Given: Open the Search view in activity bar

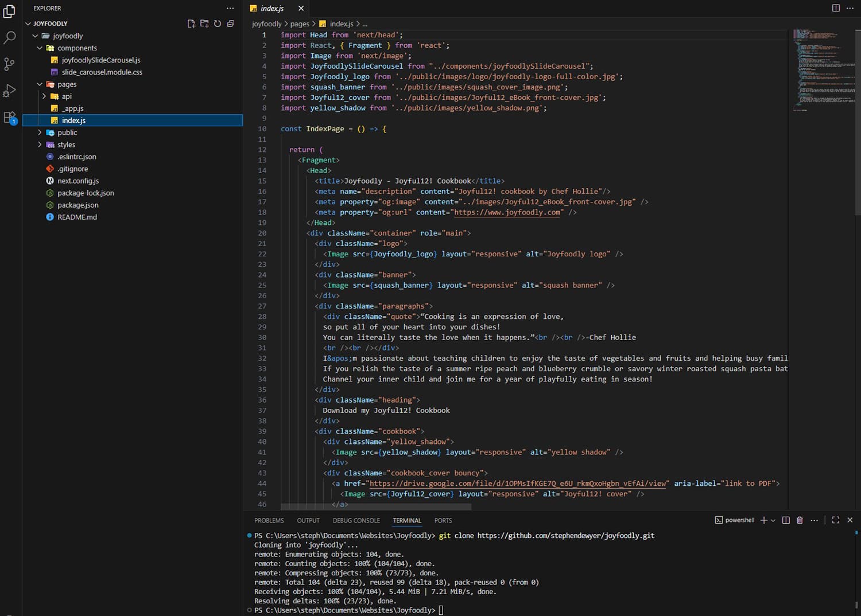Looking at the screenshot, I should click(x=10, y=38).
